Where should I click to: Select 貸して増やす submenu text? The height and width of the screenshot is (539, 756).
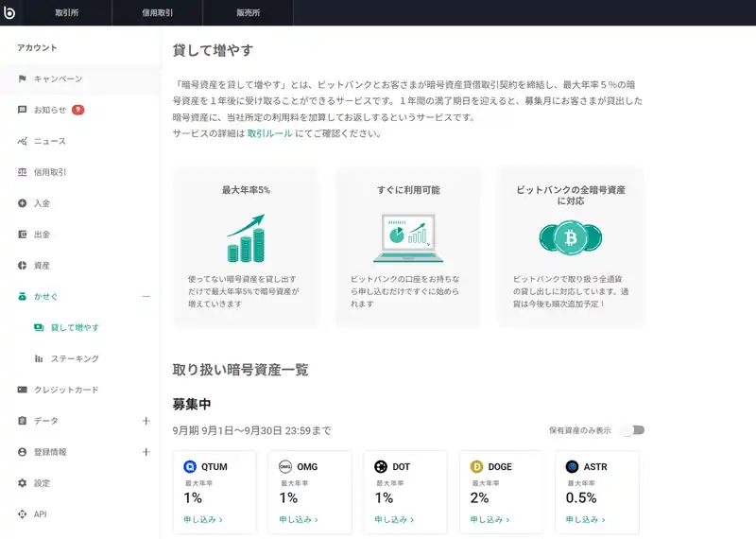tap(76, 327)
